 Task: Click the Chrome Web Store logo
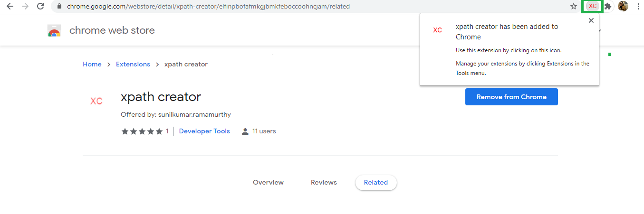pos(54,31)
